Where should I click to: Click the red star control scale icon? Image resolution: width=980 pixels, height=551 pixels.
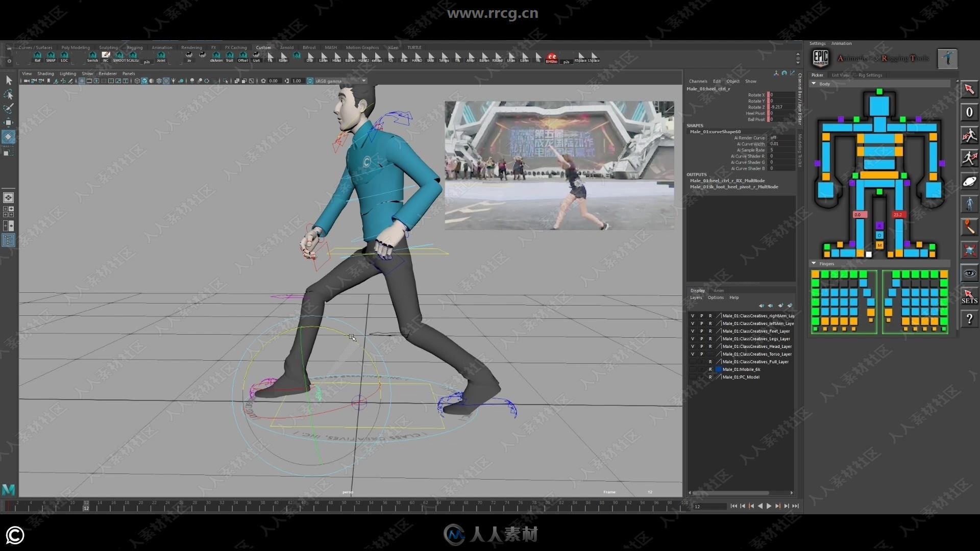pyautogui.click(x=969, y=250)
